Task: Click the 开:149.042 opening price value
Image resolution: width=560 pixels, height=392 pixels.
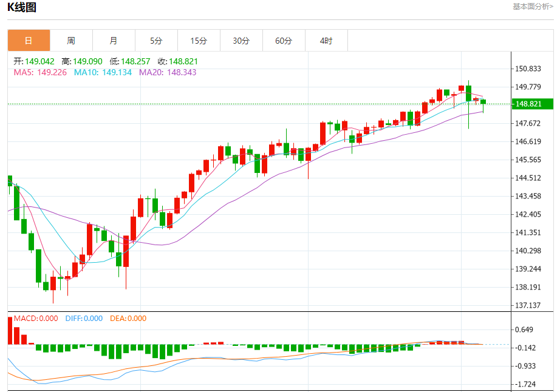Action: tap(34, 61)
